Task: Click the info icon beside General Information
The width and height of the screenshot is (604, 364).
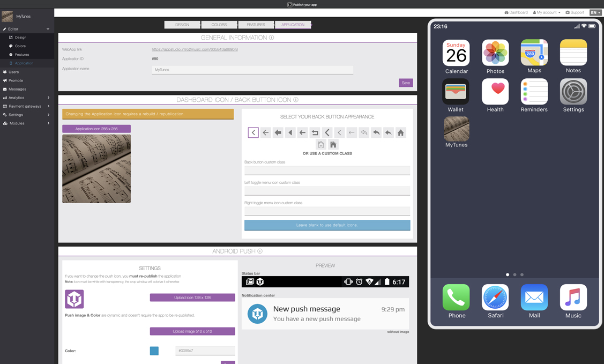Action: tap(272, 38)
